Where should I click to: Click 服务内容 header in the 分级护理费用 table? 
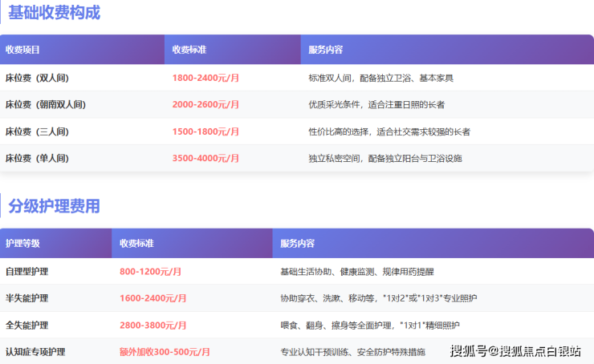tap(298, 243)
